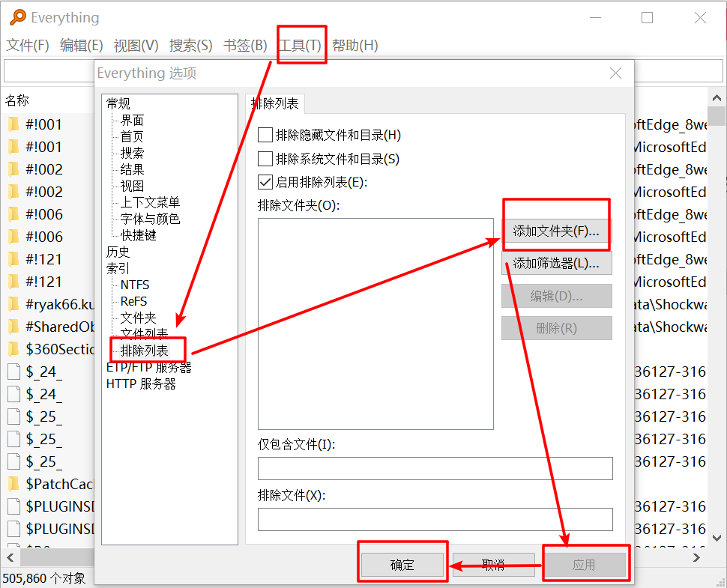
Task: Open the 书签(B) menu
Action: tap(244, 45)
